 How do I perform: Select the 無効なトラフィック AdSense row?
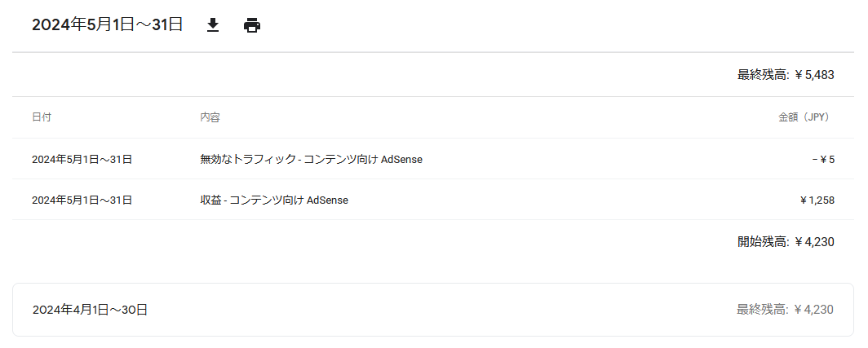pos(433,160)
